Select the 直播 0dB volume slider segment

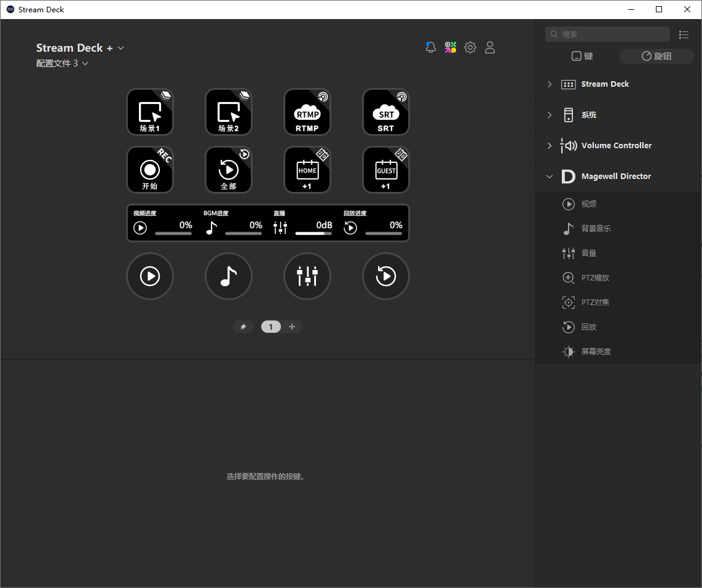coord(303,223)
